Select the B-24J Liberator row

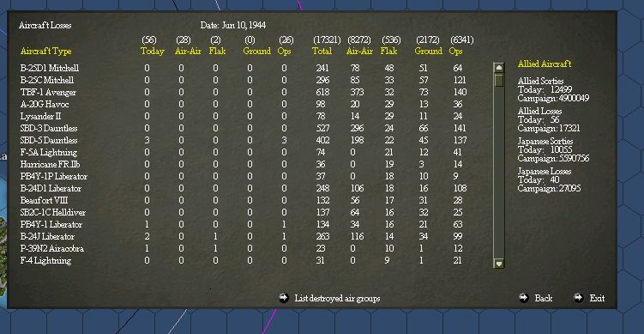coord(244,236)
